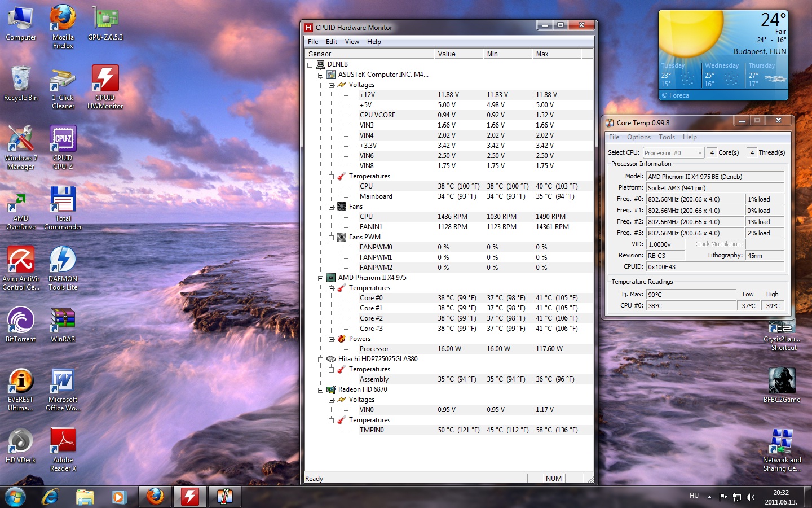Viewport: 812px width, 508px height.
Task: Click the Max column header
Action: tap(556, 54)
